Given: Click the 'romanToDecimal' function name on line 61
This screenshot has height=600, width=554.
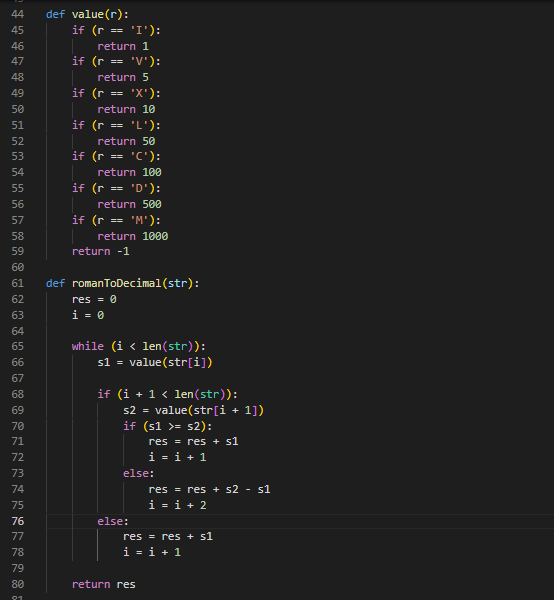Looking at the screenshot, I should tap(116, 284).
